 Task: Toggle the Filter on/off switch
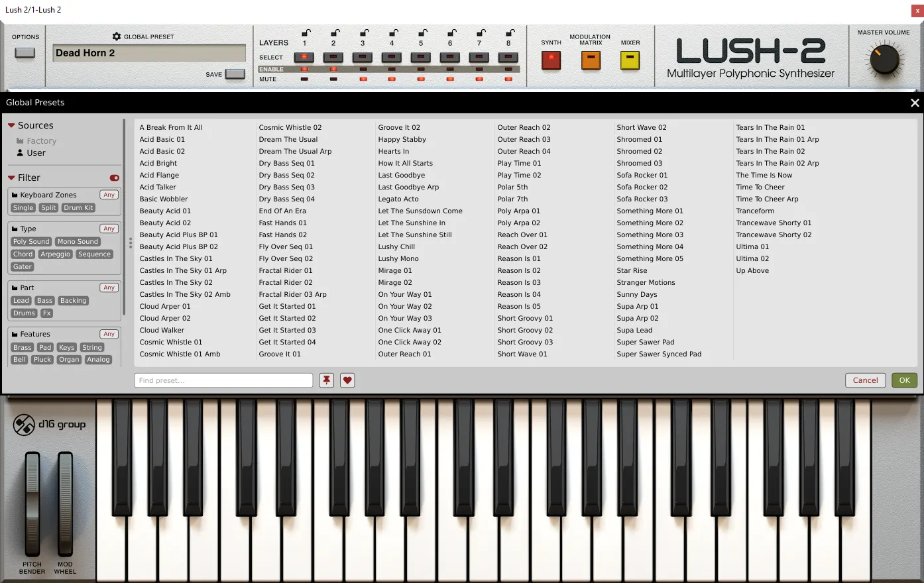115,178
